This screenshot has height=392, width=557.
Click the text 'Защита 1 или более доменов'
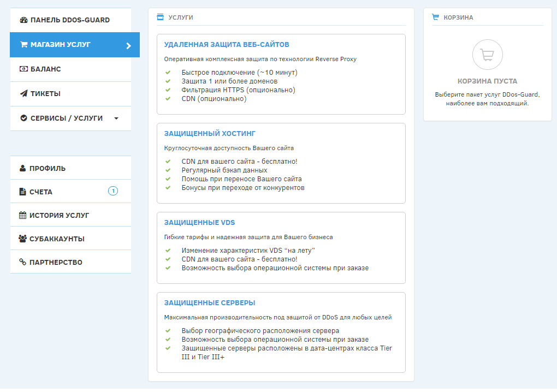point(229,81)
